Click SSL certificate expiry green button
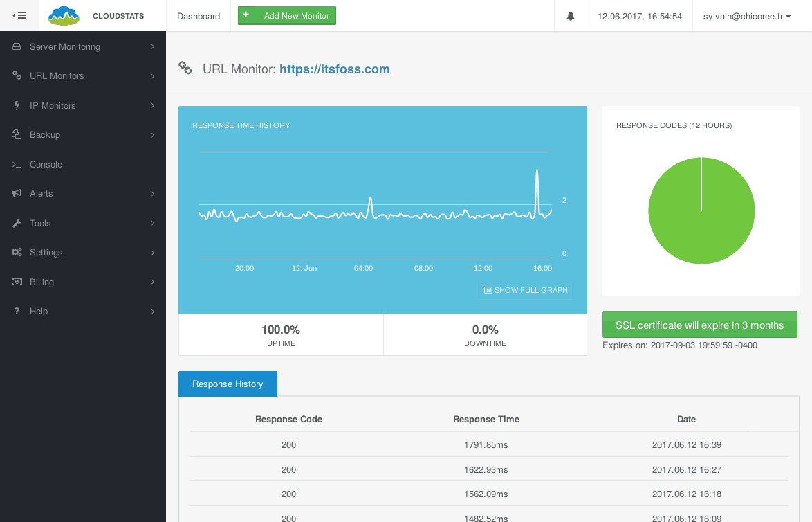Screen dimensions: 812x522 point(700,325)
